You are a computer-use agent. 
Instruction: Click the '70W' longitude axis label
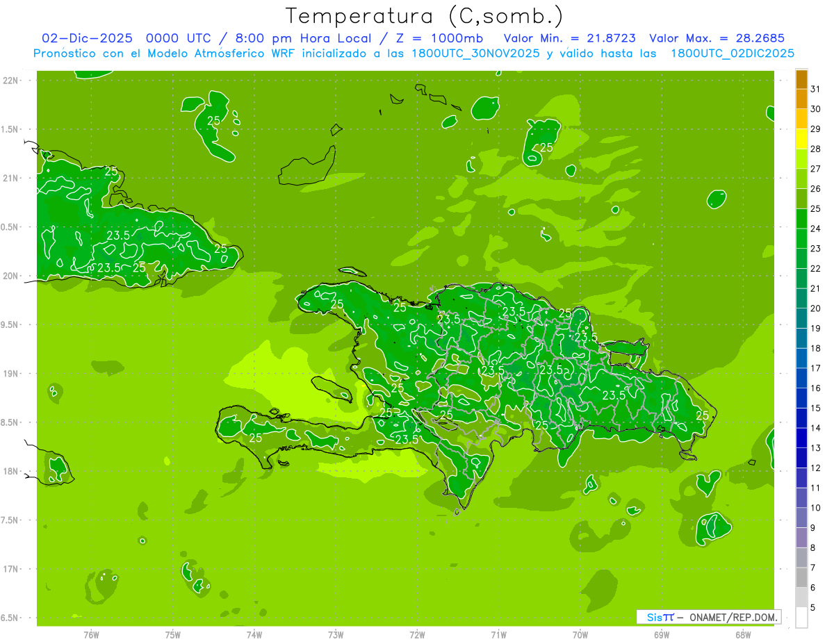[x=580, y=634]
